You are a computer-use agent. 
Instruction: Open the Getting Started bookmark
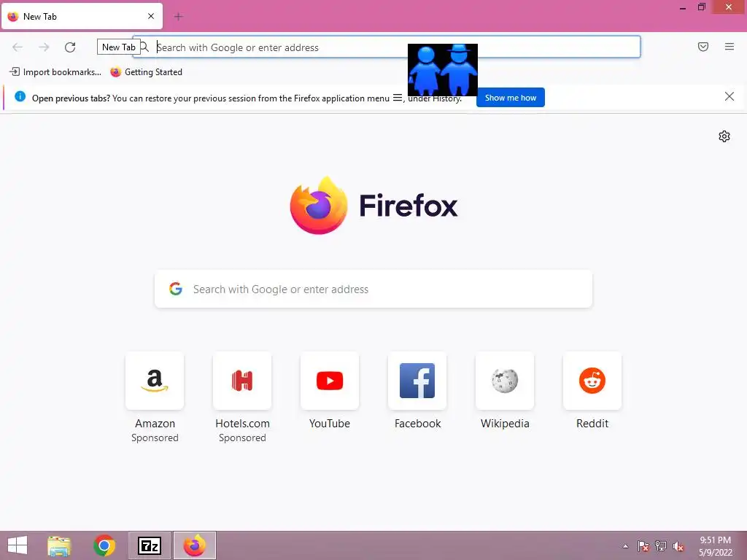[x=146, y=72]
